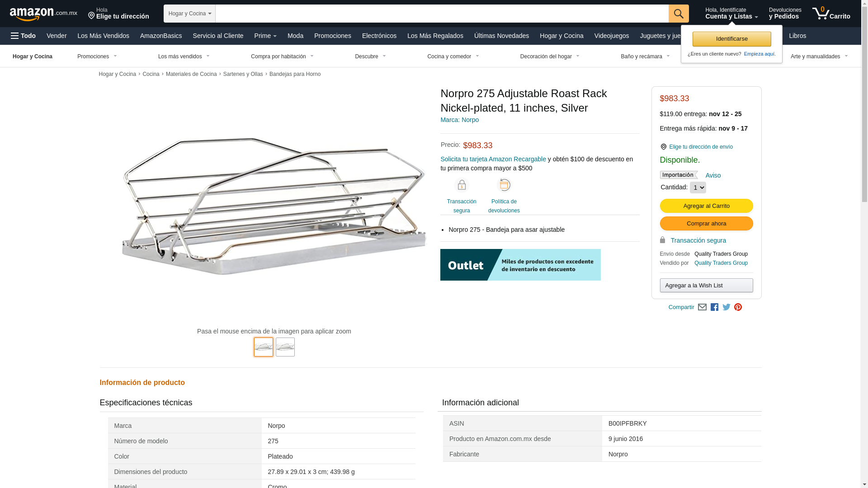Share on Pinterest icon
This screenshot has width=868, height=488.
[x=738, y=307]
